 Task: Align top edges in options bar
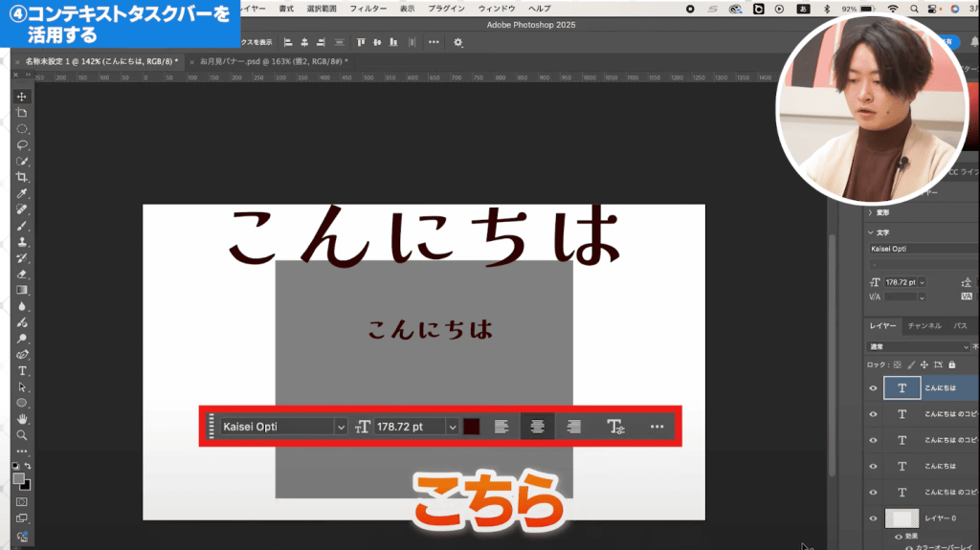coord(361,42)
